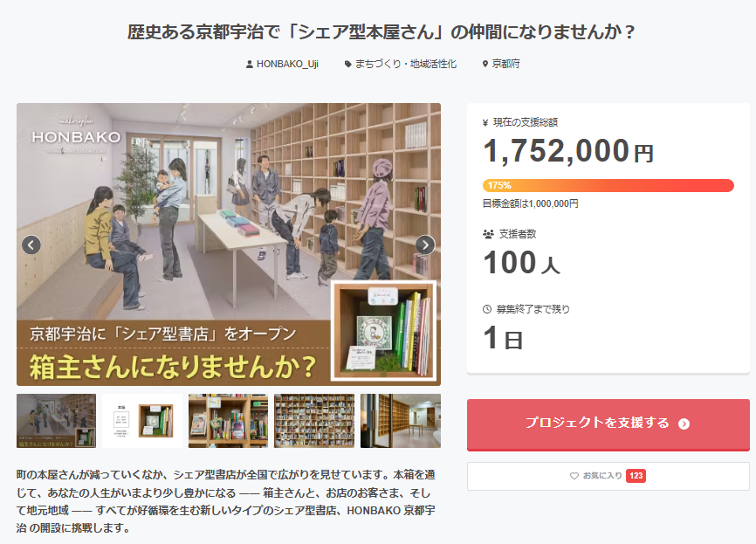Click the yen icon beside 現在の支援総額
Viewport: 756px width, 544px height.
tap(486, 122)
